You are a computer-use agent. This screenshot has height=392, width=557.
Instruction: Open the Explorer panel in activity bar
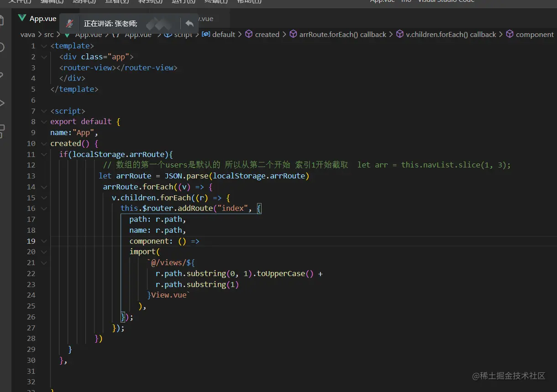point(2,21)
